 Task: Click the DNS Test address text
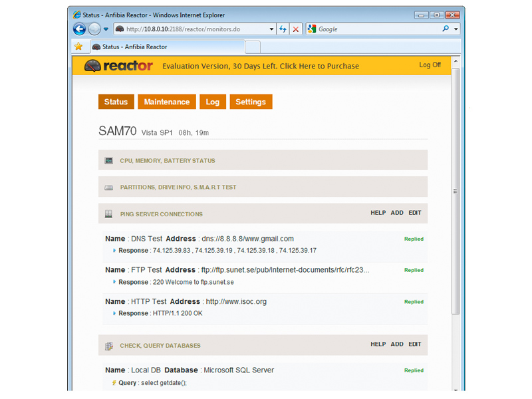pyautogui.click(x=247, y=239)
